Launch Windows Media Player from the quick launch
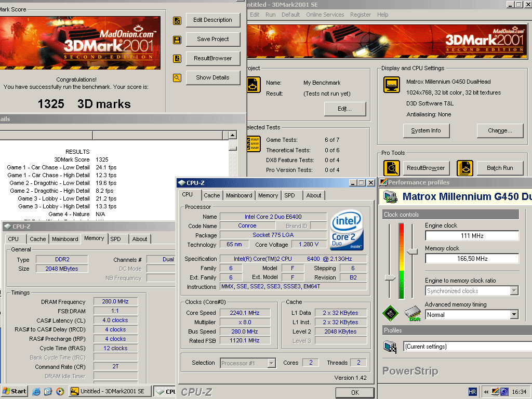Viewport: 532px width, 399px height. point(60,392)
